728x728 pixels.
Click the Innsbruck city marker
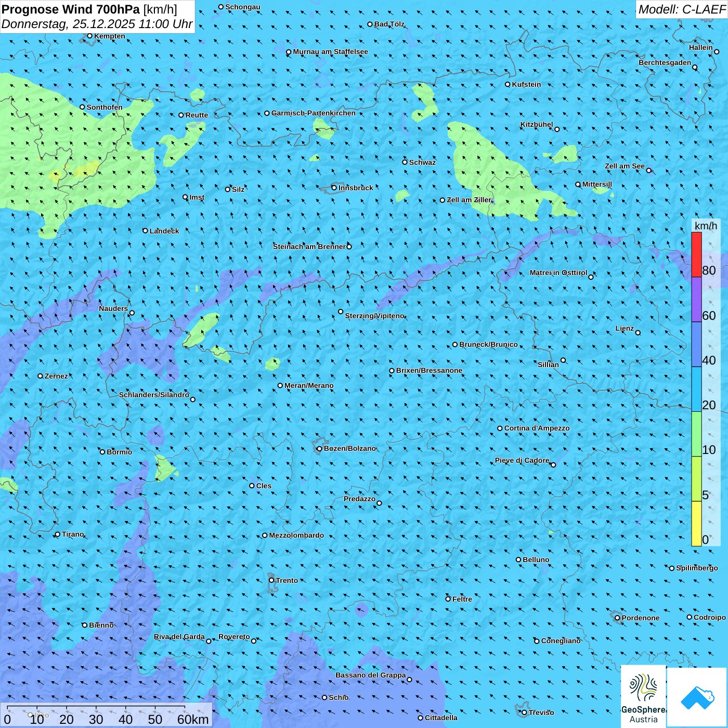coord(334,188)
